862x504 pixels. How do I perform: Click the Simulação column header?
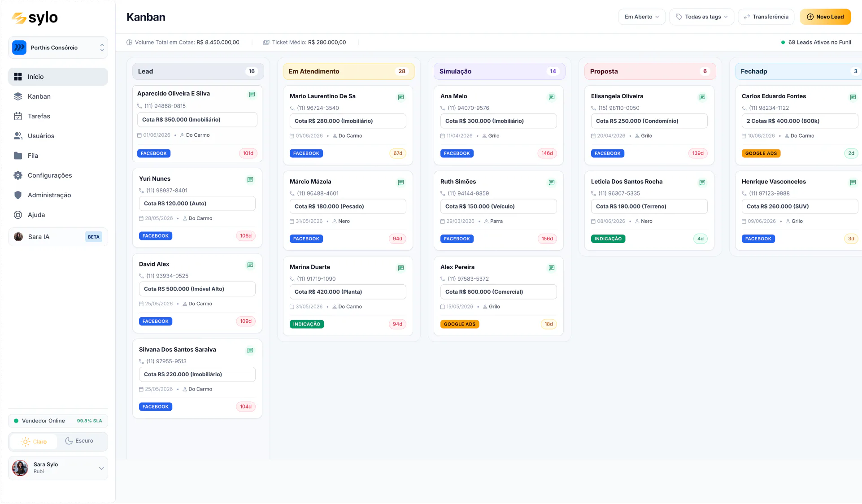499,71
